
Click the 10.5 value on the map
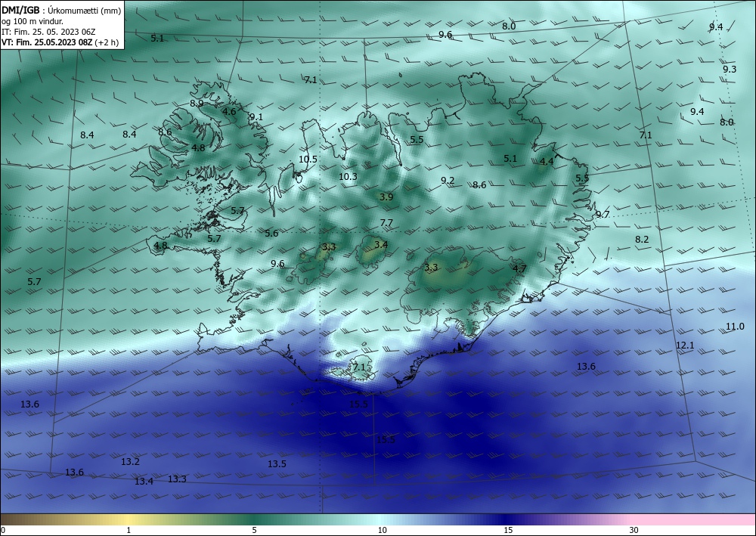pos(308,159)
